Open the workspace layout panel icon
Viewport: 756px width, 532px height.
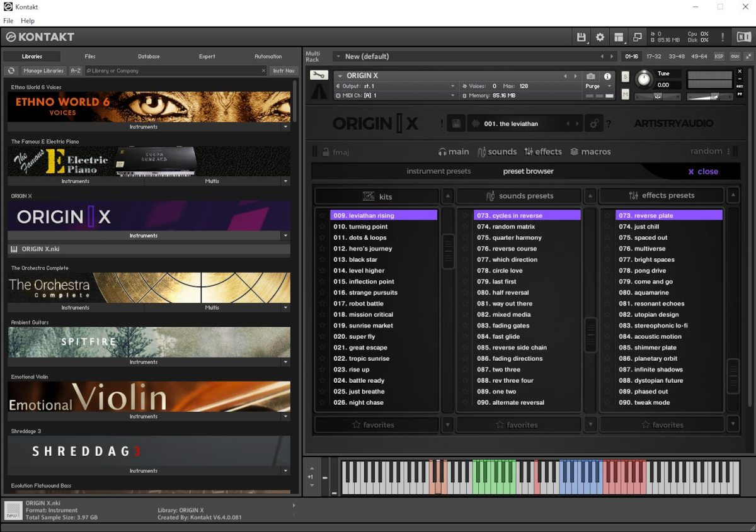click(619, 37)
